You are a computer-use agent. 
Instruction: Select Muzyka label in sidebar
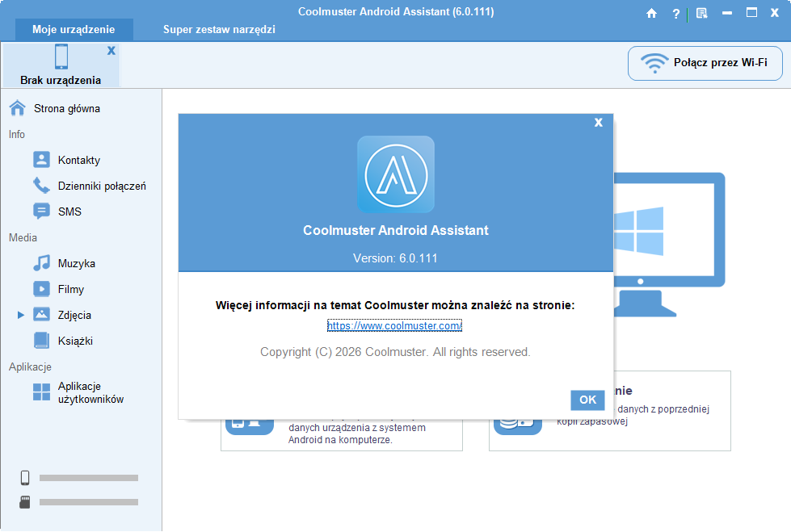pos(77,263)
